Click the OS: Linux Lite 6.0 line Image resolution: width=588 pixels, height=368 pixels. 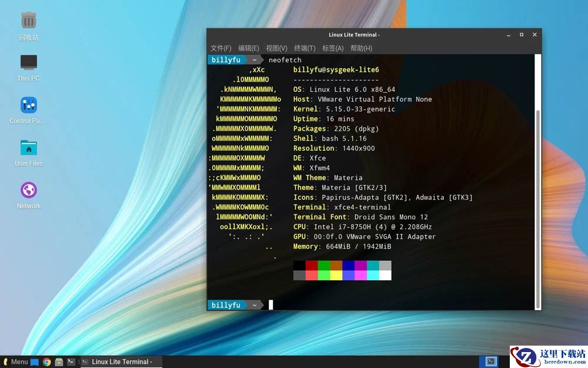[x=344, y=89]
